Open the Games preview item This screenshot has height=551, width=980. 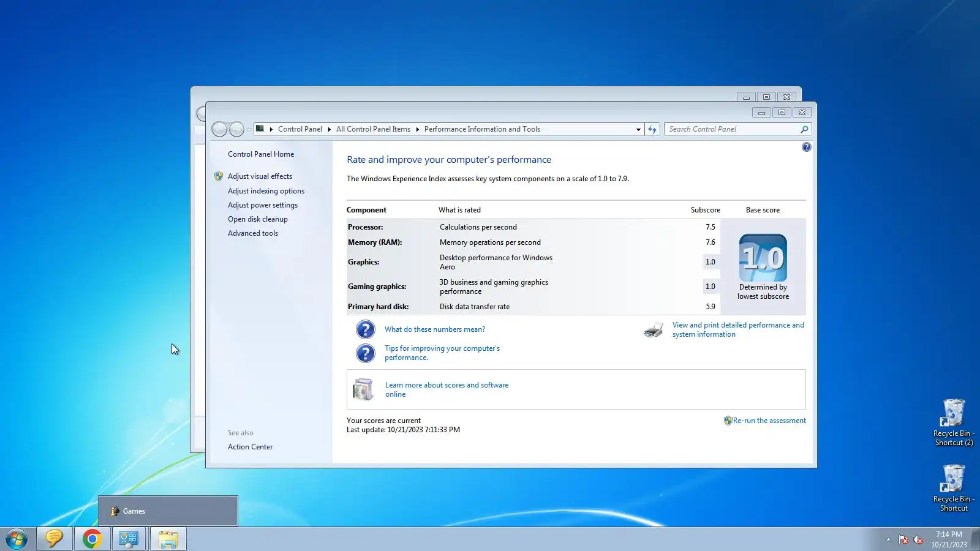tap(168, 511)
